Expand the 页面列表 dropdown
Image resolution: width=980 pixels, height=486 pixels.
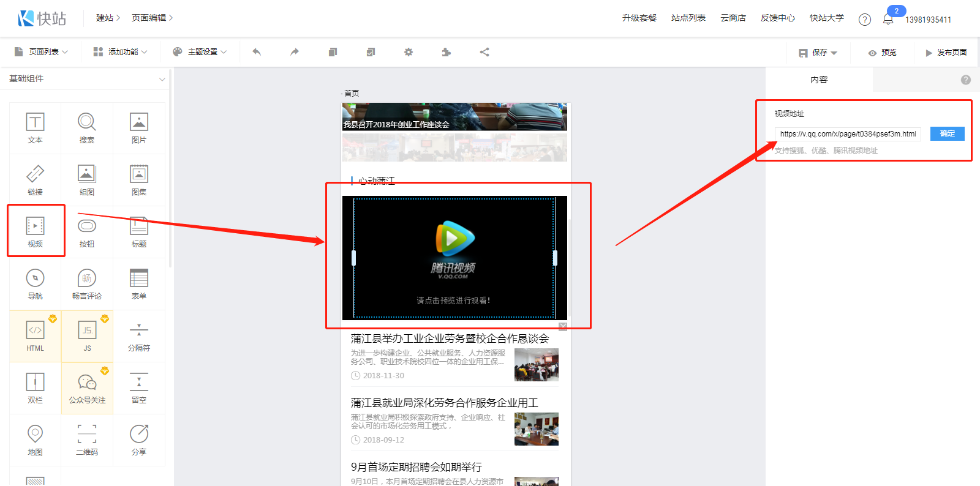[41, 52]
